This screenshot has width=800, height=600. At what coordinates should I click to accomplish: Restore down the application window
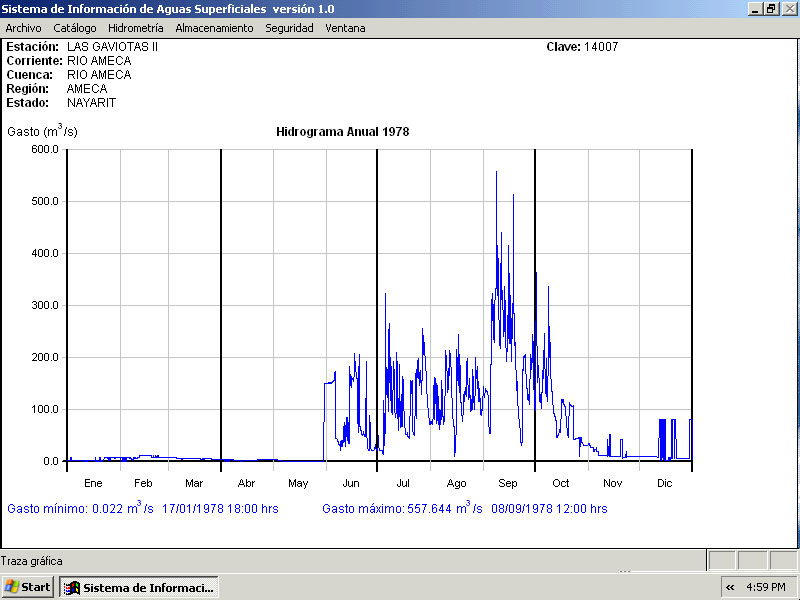click(x=771, y=8)
